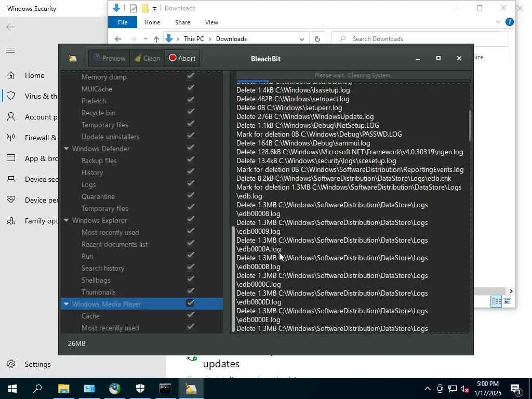Click the Search Downloads field
The width and height of the screenshot is (532, 399).
420,39
